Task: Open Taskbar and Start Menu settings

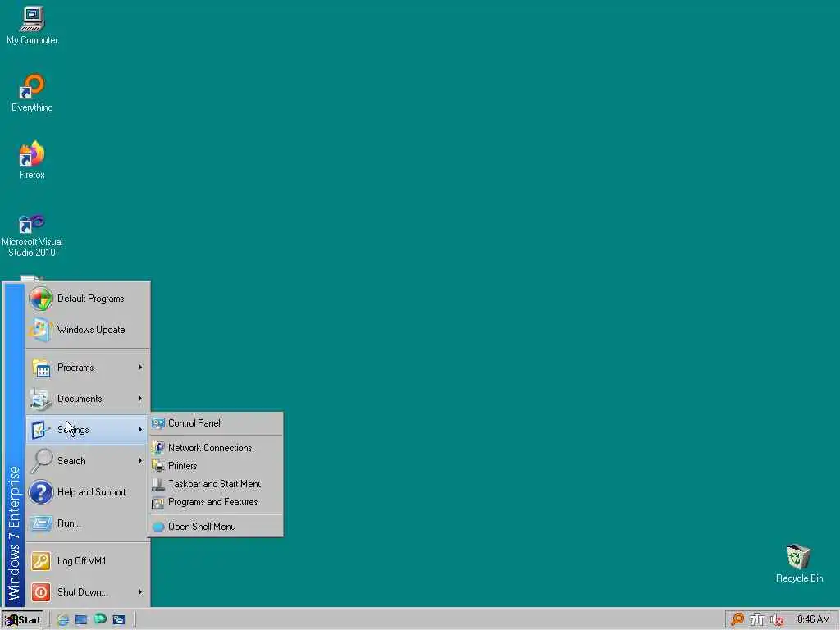Action: (216, 484)
